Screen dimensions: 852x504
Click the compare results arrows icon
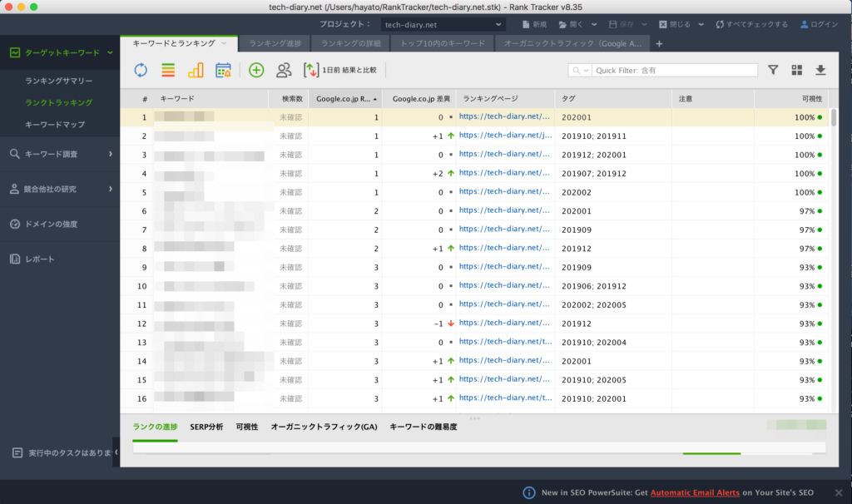point(311,70)
